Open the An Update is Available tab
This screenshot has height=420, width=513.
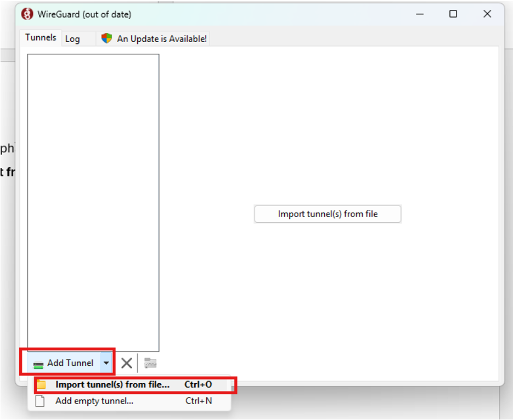(154, 39)
